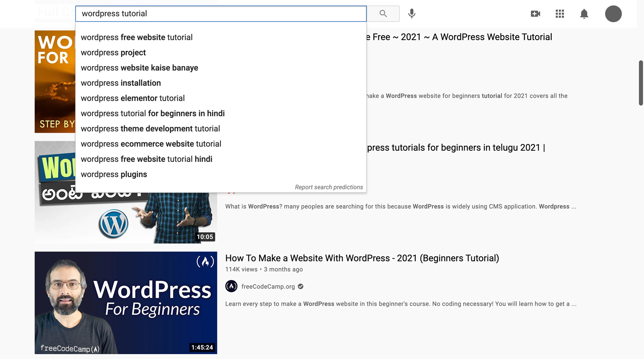
Task: Click into the search text field
Action: click(x=220, y=14)
